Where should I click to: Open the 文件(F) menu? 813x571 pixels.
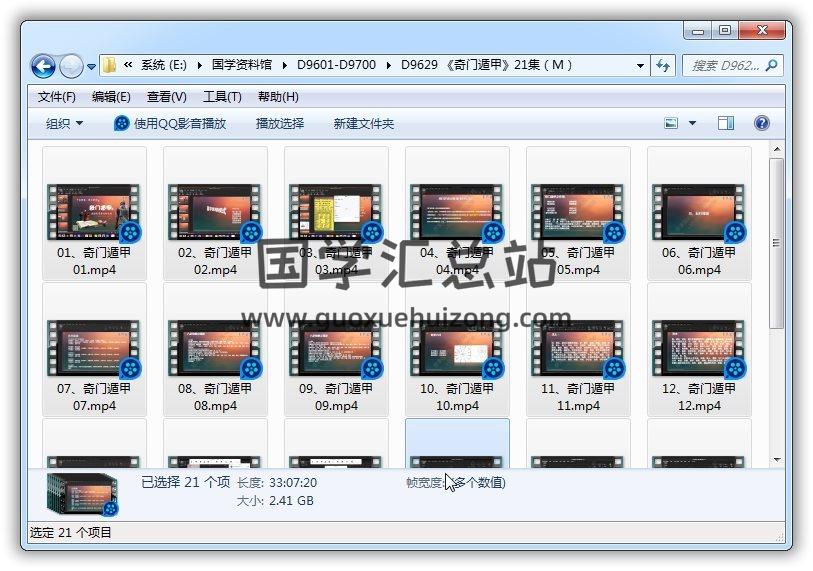[57, 97]
